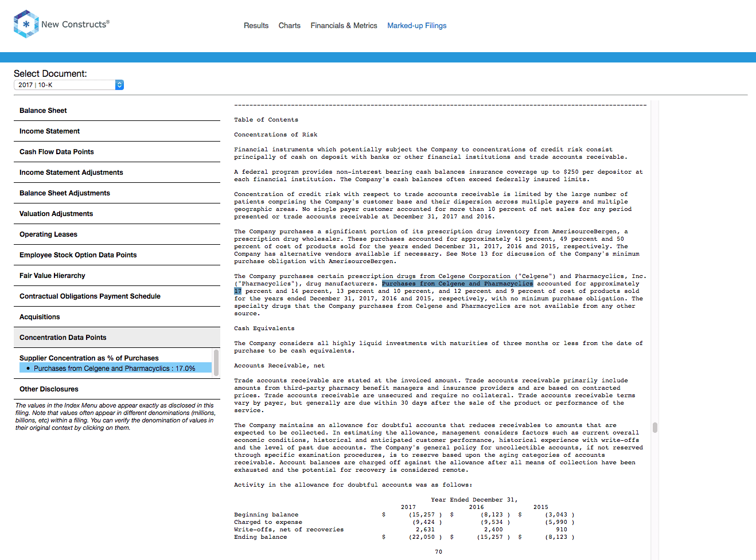The width and height of the screenshot is (756, 560).
Task: Click the 'Select Document:' label
Action: click(x=50, y=73)
